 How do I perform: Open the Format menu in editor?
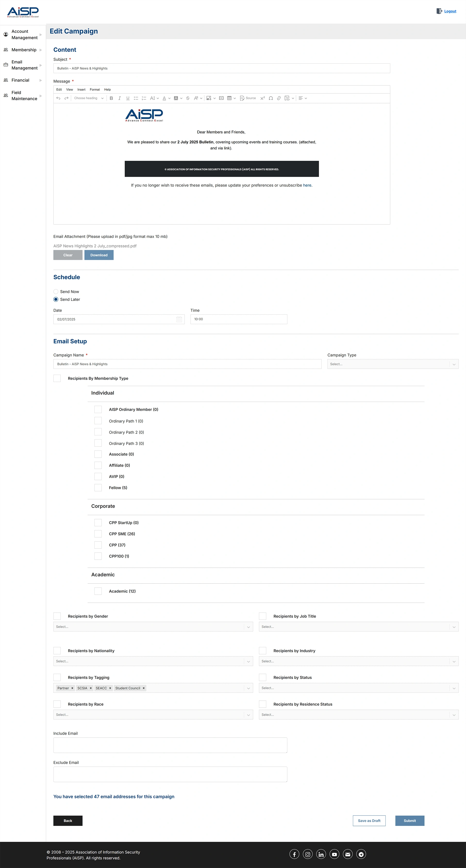(x=95, y=90)
